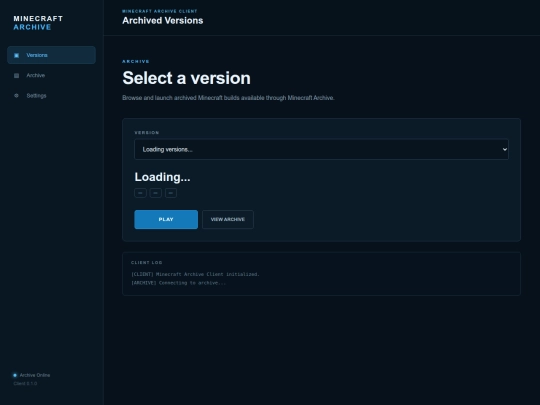This screenshot has height=405, width=540.
Task: Click the third placeholder tag chip
Action: [x=171, y=193]
